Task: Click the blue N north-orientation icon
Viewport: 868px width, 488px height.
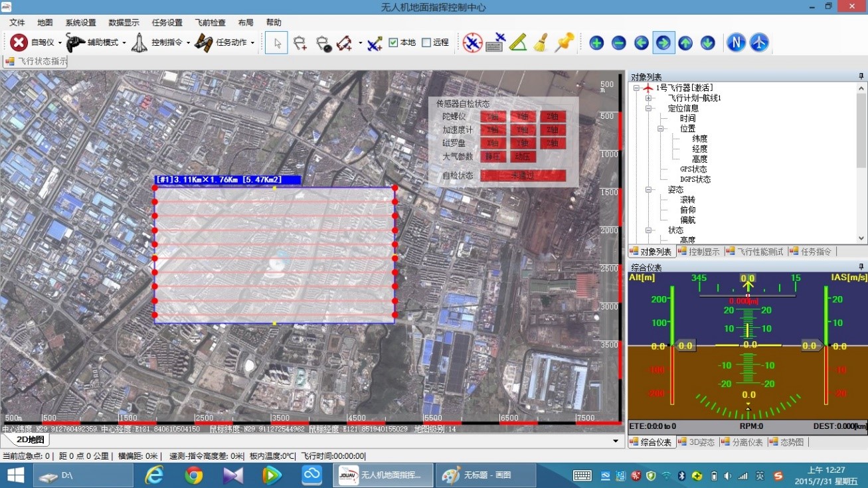Action: (x=736, y=42)
